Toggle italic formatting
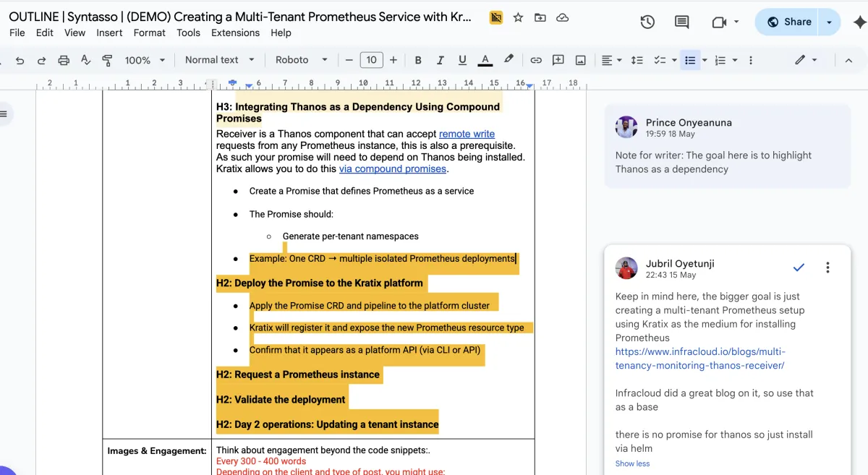The height and width of the screenshot is (475, 868). (x=441, y=60)
